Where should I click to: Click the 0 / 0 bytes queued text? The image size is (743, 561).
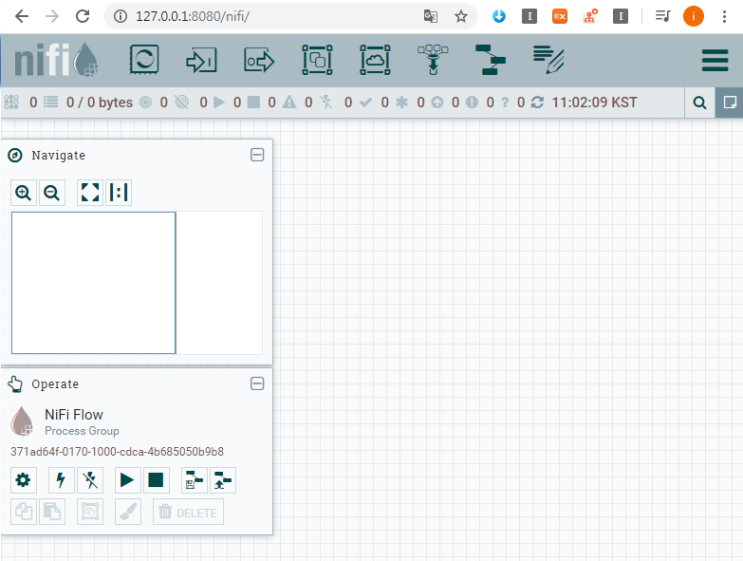click(x=100, y=102)
